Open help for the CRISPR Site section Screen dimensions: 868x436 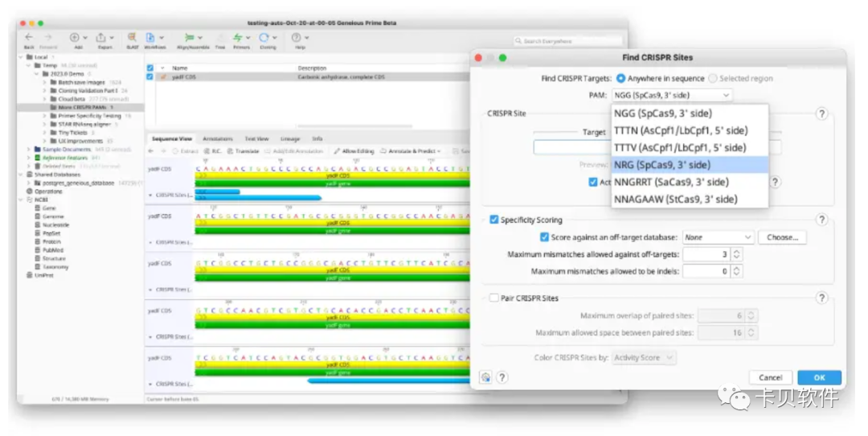tap(821, 113)
